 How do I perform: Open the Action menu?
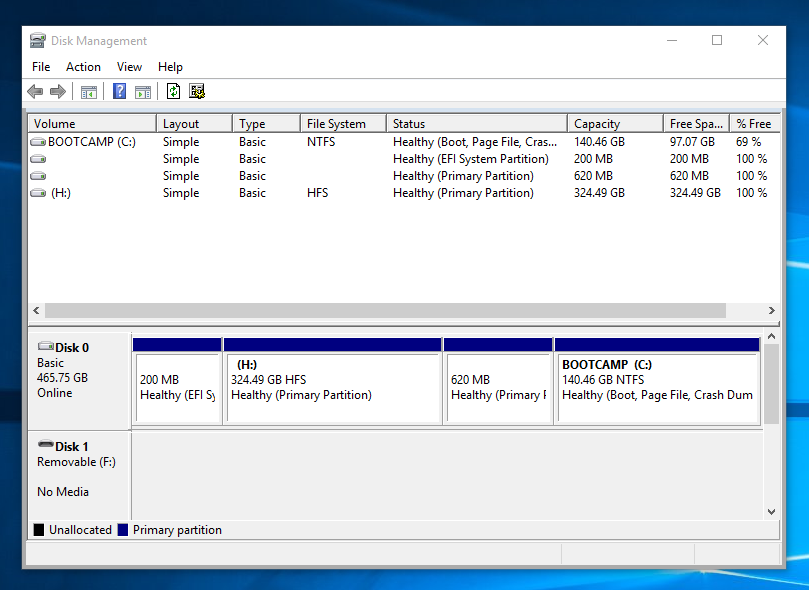coord(83,67)
